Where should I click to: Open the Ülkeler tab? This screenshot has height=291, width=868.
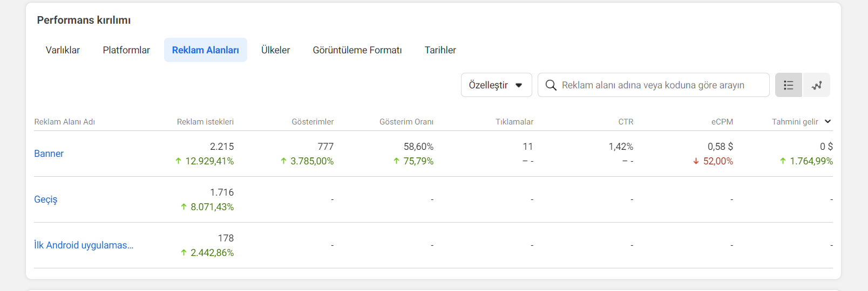tap(276, 50)
